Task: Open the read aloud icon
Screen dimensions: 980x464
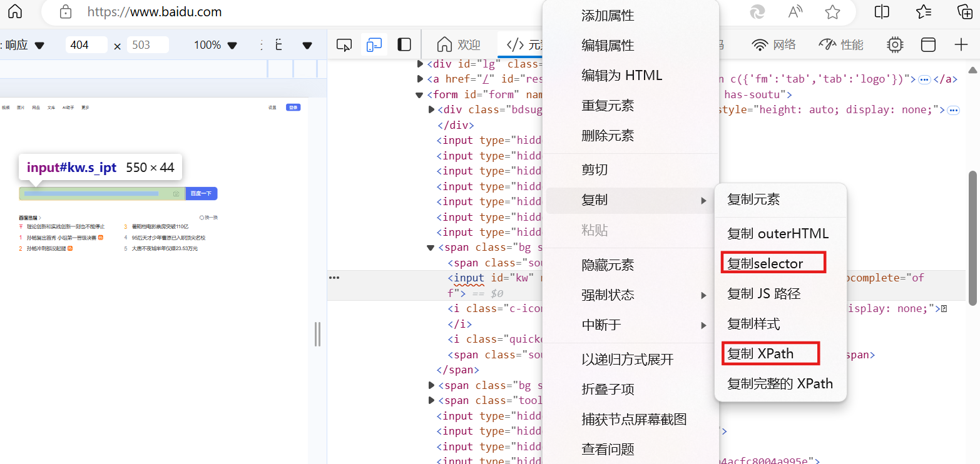Action: click(x=795, y=11)
